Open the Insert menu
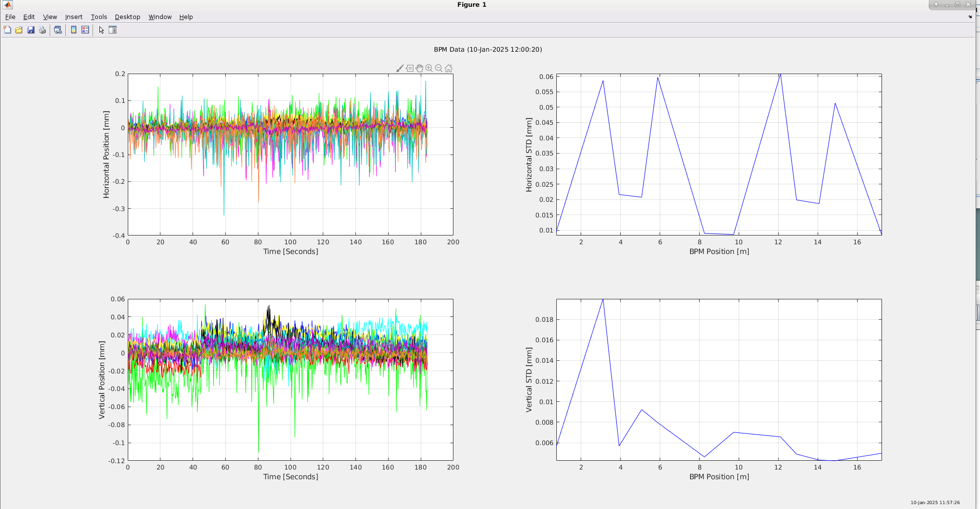This screenshot has width=980, height=509. click(74, 17)
